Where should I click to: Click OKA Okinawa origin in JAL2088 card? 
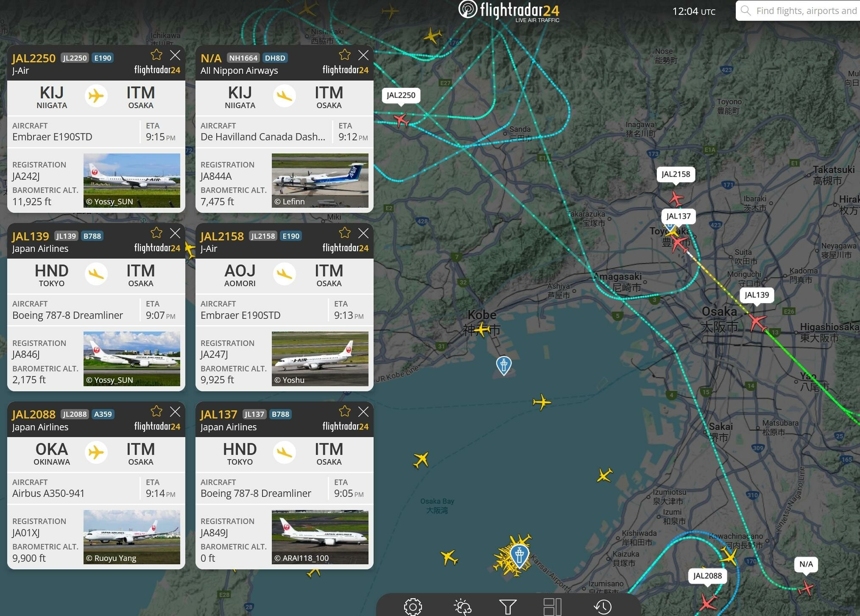coord(52,453)
